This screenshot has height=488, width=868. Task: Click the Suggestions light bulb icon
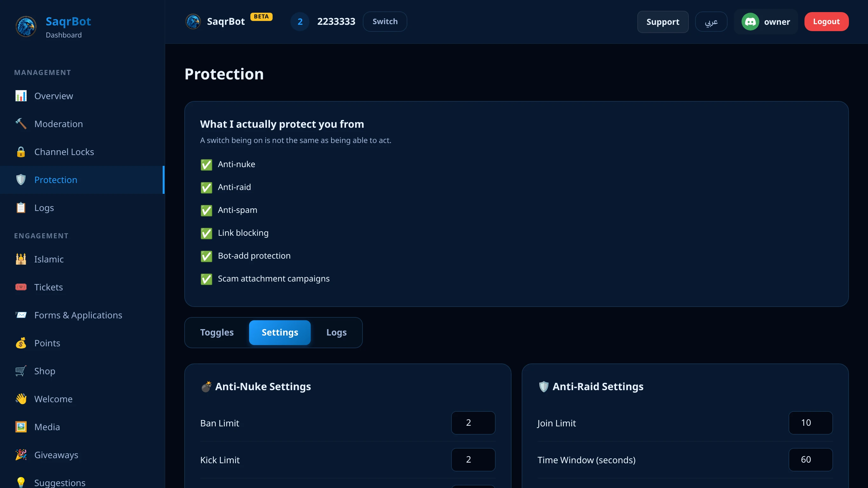(21, 482)
